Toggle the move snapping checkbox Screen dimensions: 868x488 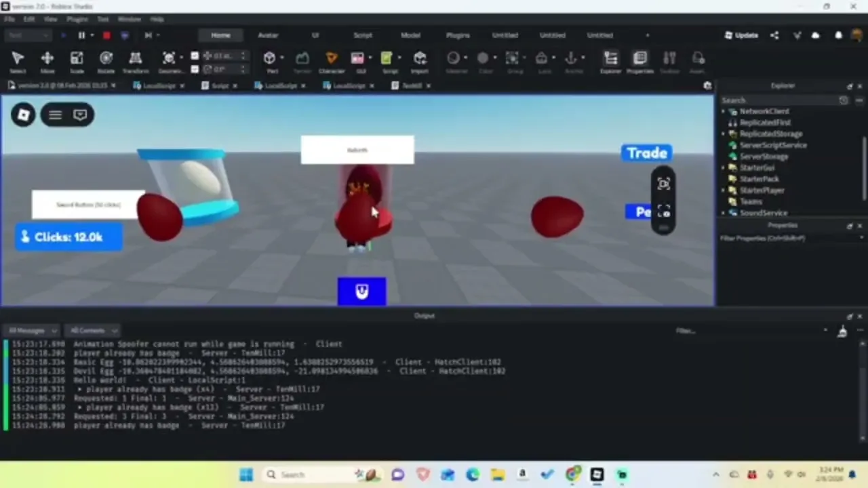(x=195, y=56)
